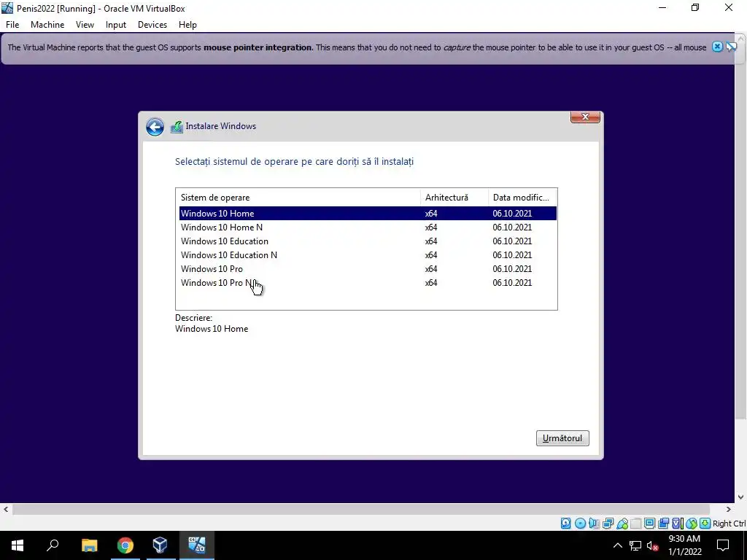
Task: Click the Sistem de operare column header
Action: coord(298,197)
